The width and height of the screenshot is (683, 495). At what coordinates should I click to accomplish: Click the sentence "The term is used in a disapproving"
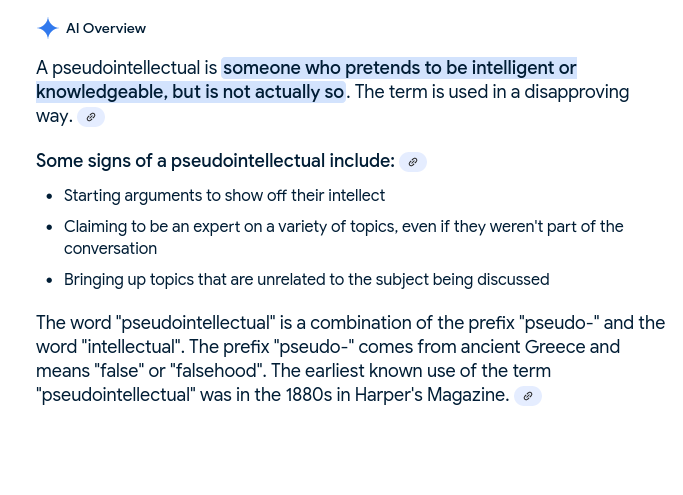492,92
